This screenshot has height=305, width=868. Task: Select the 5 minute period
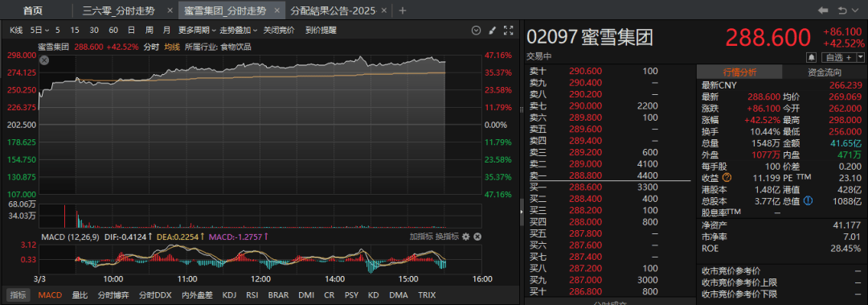(58, 31)
